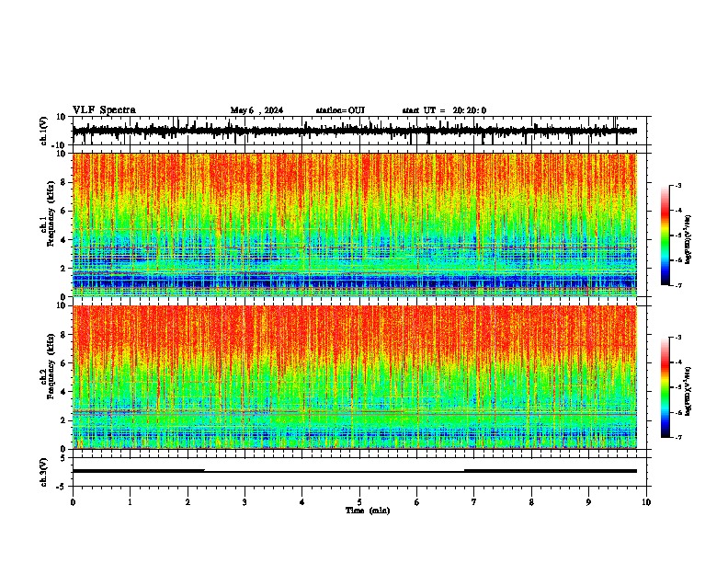Click the '9' tick on time axis

588,502
